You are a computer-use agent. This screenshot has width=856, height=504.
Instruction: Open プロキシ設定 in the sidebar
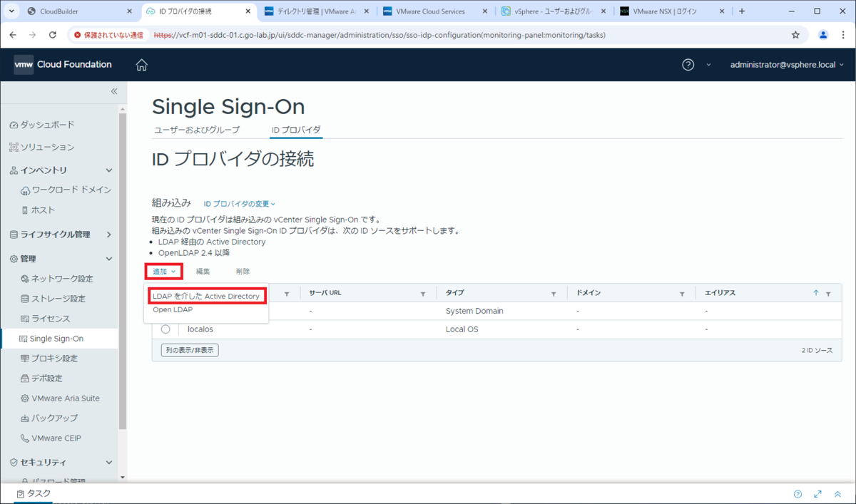click(x=49, y=359)
